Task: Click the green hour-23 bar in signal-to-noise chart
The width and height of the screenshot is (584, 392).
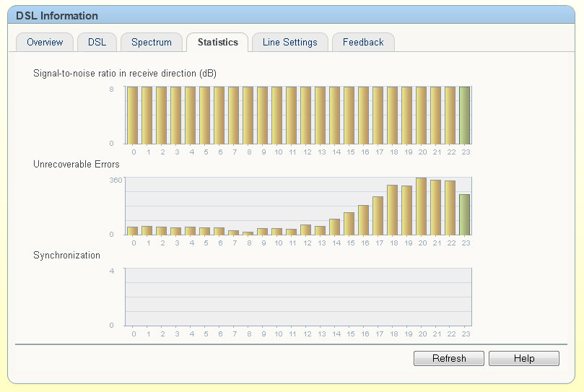Action: (x=465, y=116)
